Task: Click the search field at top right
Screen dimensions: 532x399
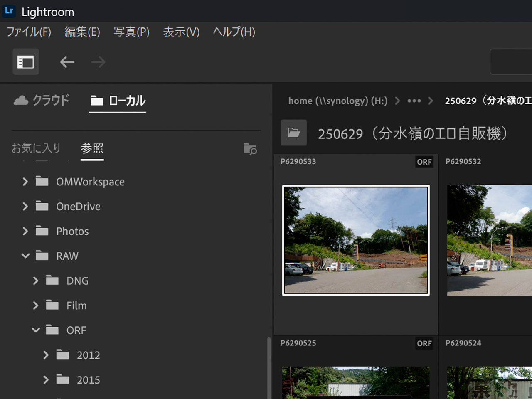Action: [x=511, y=62]
